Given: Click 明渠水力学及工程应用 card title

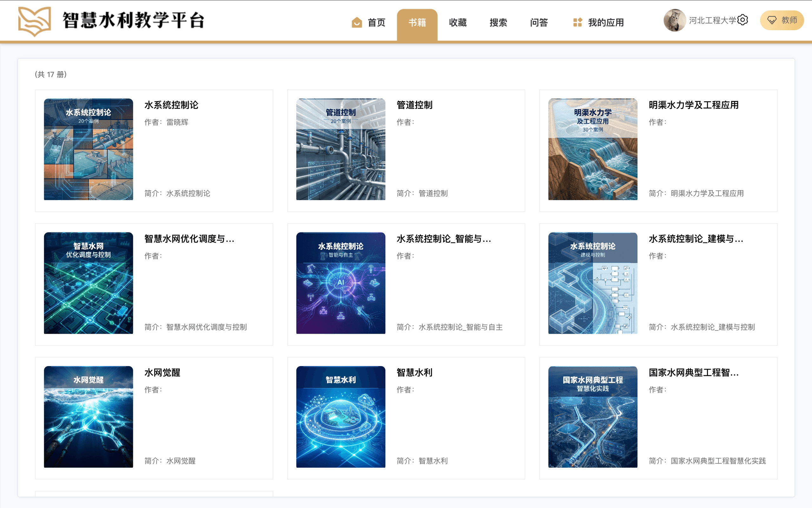Looking at the screenshot, I should point(694,105).
